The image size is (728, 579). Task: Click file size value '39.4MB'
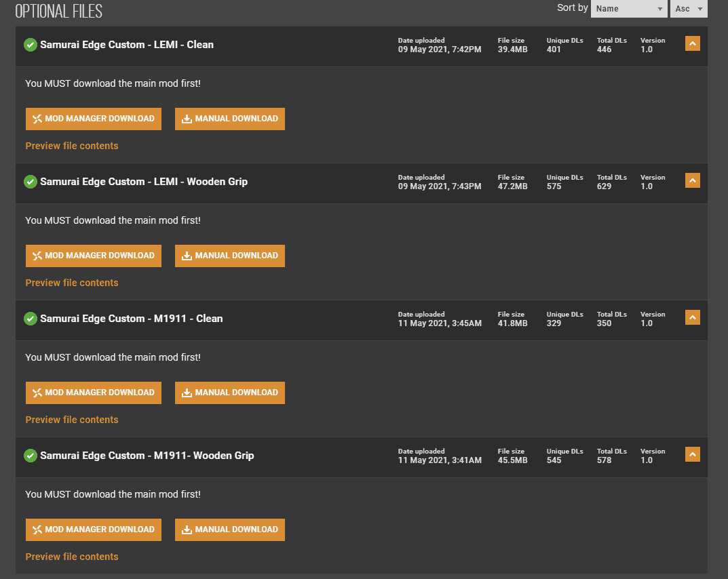pyautogui.click(x=512, y=49)
